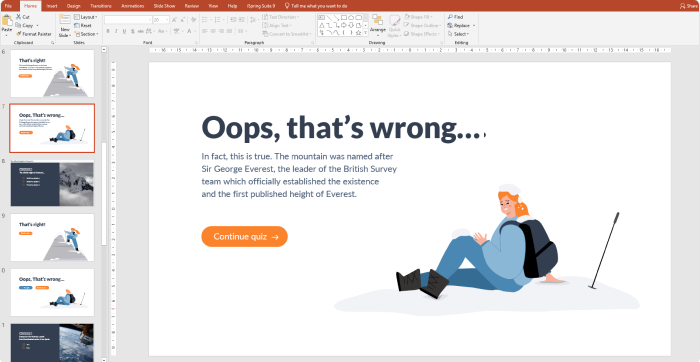700x362 pixels.
Task: Click the Share button
Action: tap(688, 6)
